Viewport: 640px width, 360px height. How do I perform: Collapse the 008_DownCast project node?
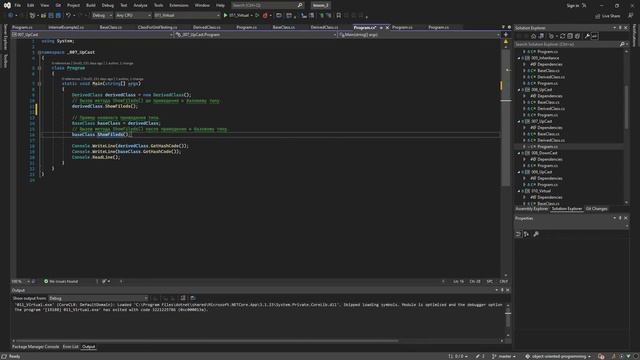coord(519,153)
